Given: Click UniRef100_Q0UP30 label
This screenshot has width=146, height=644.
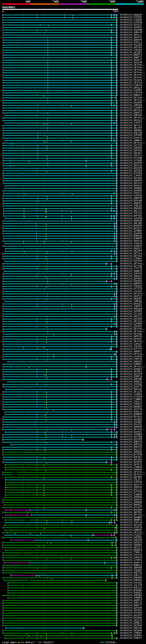Looking at the screenshot, I should [x=131, y=462].
